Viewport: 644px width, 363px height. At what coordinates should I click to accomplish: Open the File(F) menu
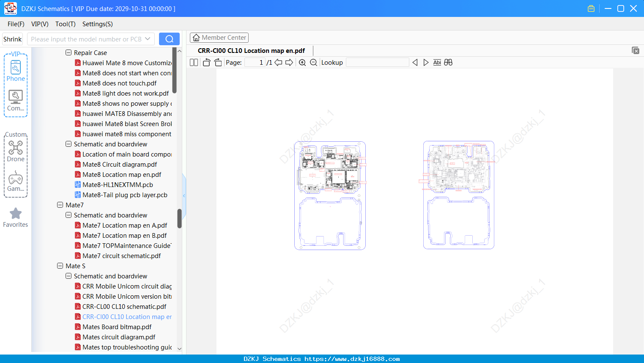tap(16, 24)
